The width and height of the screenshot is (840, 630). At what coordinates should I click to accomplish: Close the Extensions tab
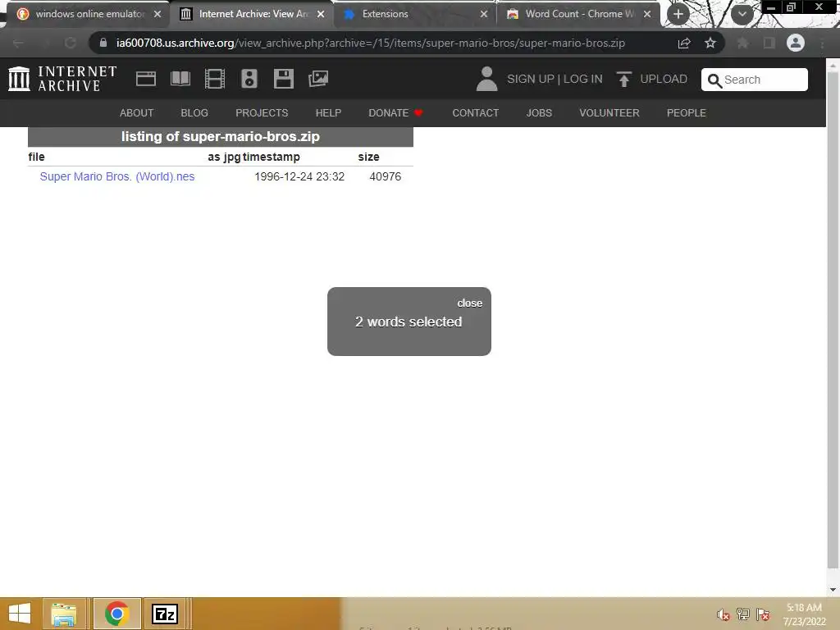pyautogui.click(x=484, y=14)
